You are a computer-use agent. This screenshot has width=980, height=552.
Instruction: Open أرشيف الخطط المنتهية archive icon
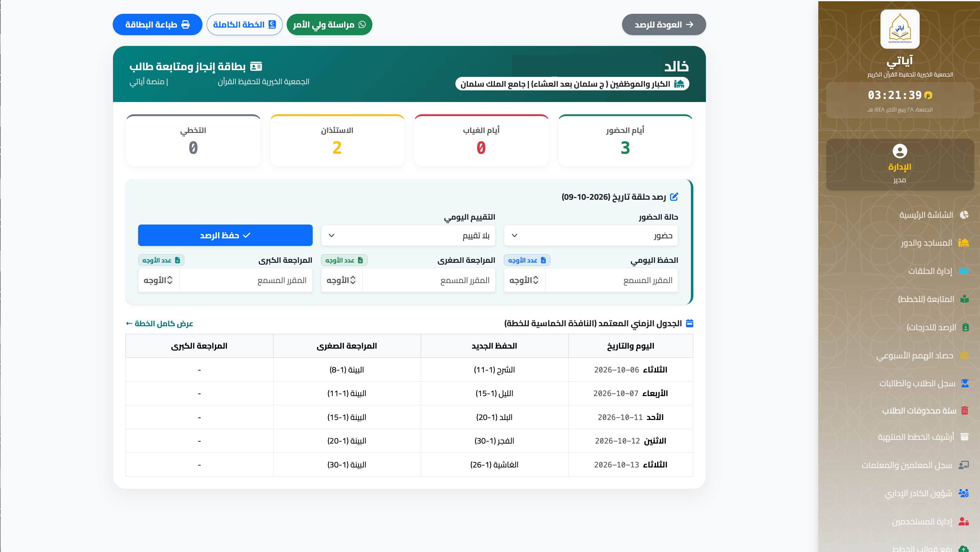pos(964,437)
